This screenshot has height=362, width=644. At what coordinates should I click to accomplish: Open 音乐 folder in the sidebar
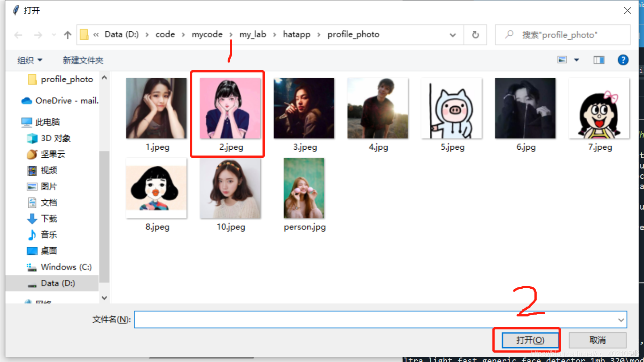(42, 235)
